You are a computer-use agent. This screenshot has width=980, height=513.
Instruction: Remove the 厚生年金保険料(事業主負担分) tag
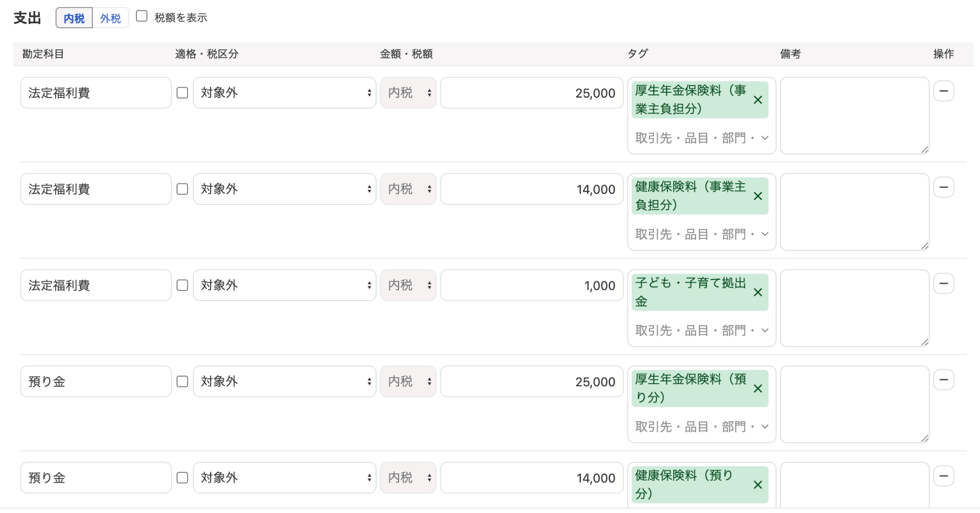[x=757, y=100]
